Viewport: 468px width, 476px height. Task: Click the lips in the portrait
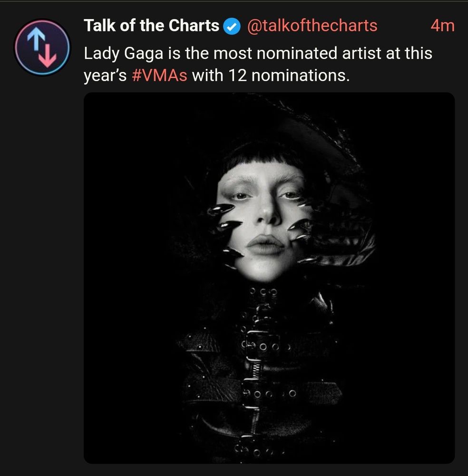[265, 245]
